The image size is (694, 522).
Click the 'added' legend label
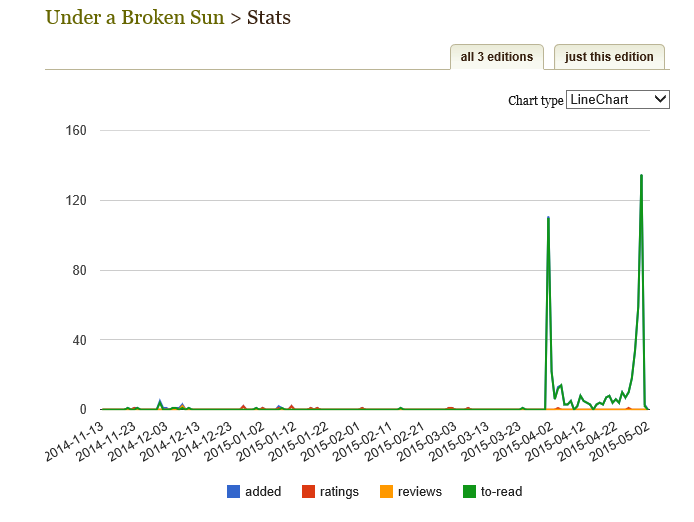click(263, 491)
